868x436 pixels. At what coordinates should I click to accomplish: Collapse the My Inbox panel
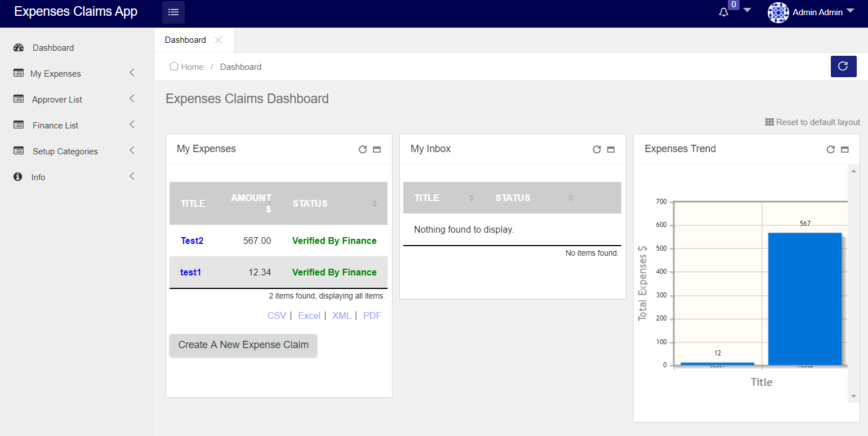(x=611, y=149)
